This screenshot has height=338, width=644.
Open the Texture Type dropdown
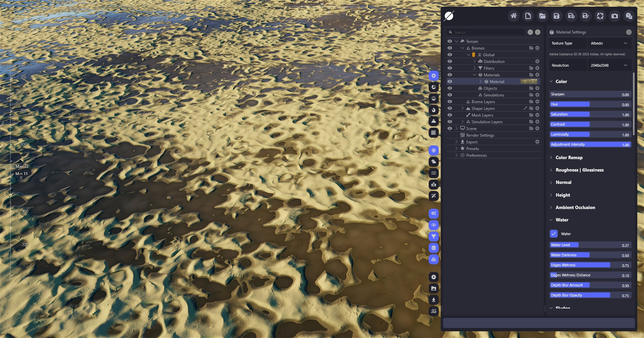pos(609,43)
